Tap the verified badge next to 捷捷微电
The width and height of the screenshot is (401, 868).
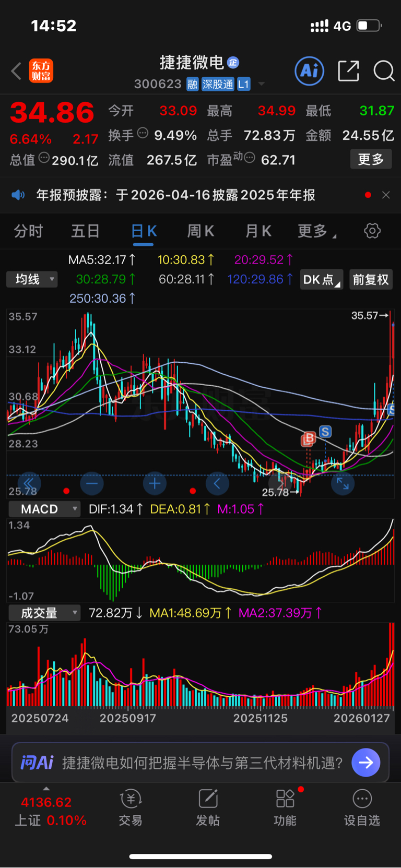[x=233, y=63]
